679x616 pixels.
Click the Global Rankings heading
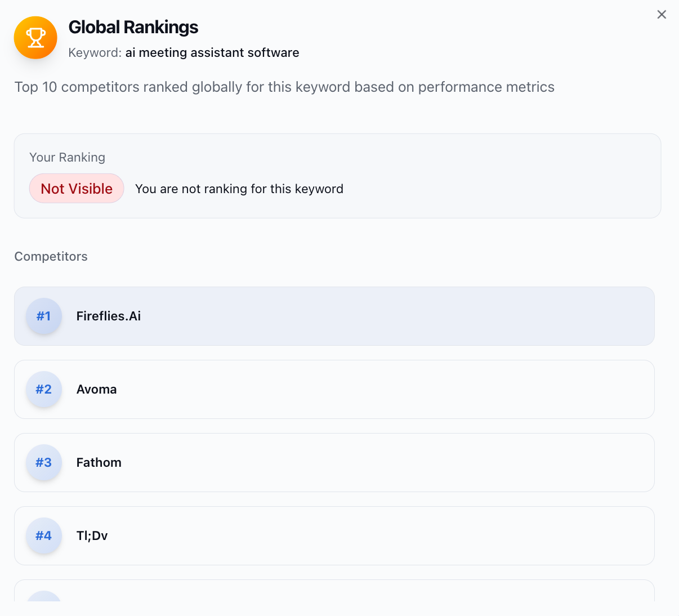133,27
